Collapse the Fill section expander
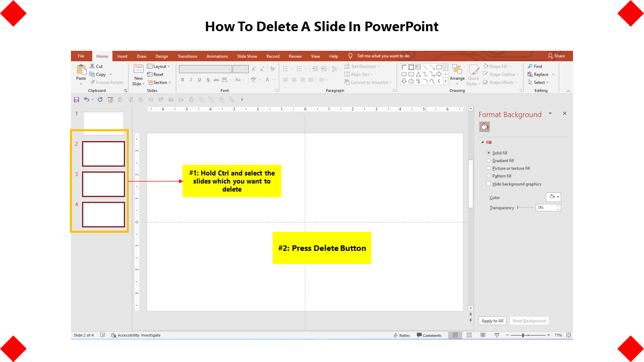This screenshot has width=644, height=362. point(482,142)
